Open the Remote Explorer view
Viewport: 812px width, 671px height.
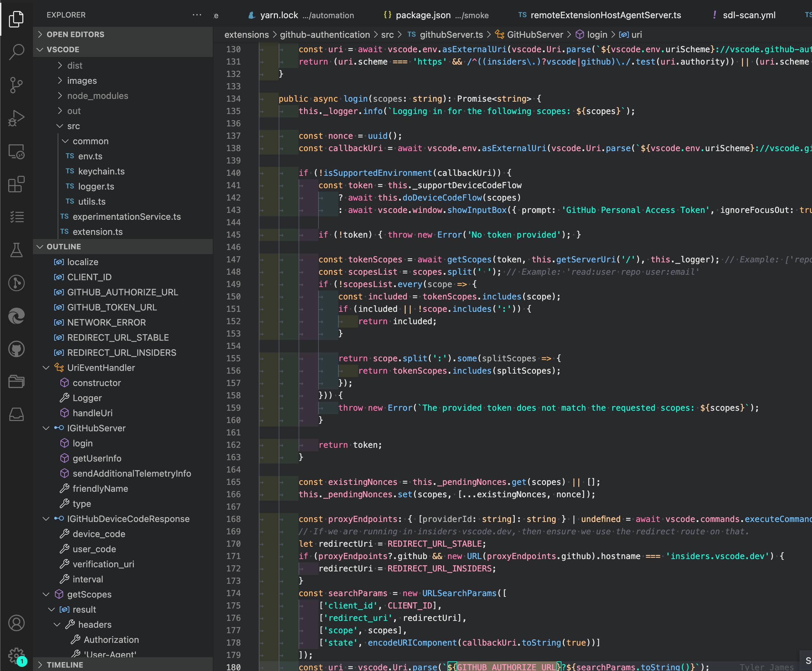pyautogui.click(x=17, y=151)
